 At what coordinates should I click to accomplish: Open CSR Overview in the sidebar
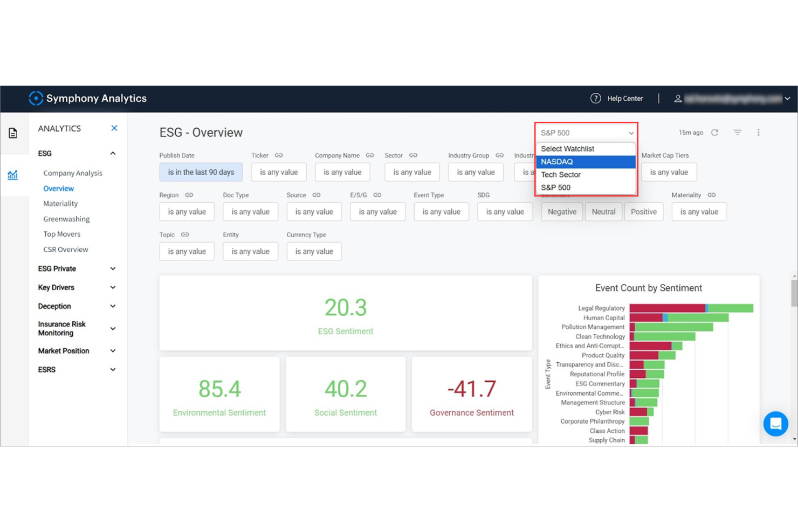(x=65, y=250)
